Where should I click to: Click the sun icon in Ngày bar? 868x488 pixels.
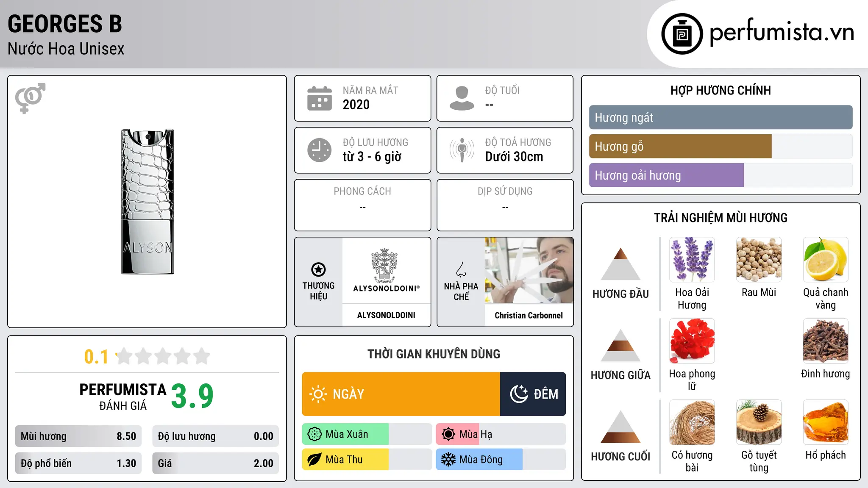tap(318, 394)
